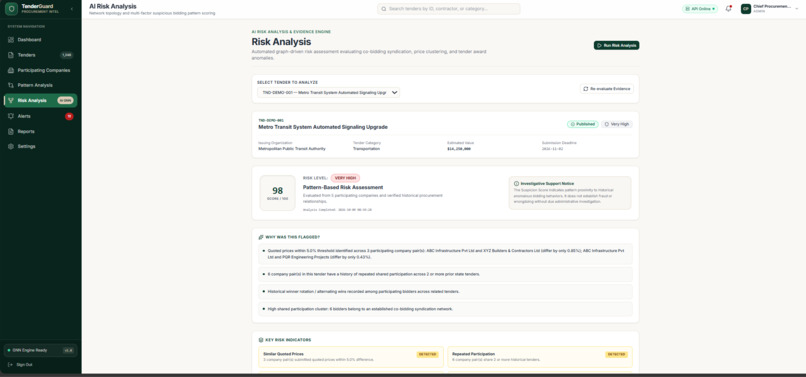Click the Participating Companies building icon
Screen dimensions: 806x377
pyautogui.click(x=11, y=70)
